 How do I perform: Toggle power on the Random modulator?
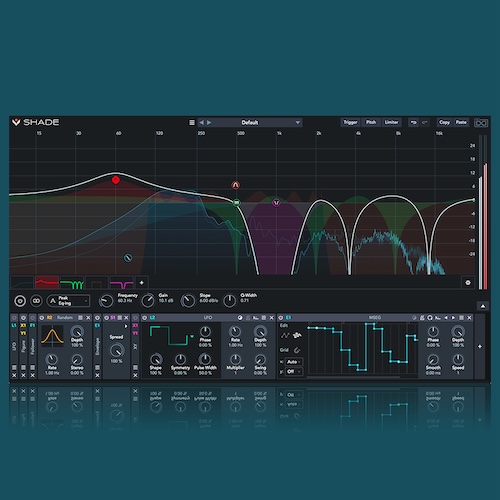pyautogui.click(x=42, y=318)
